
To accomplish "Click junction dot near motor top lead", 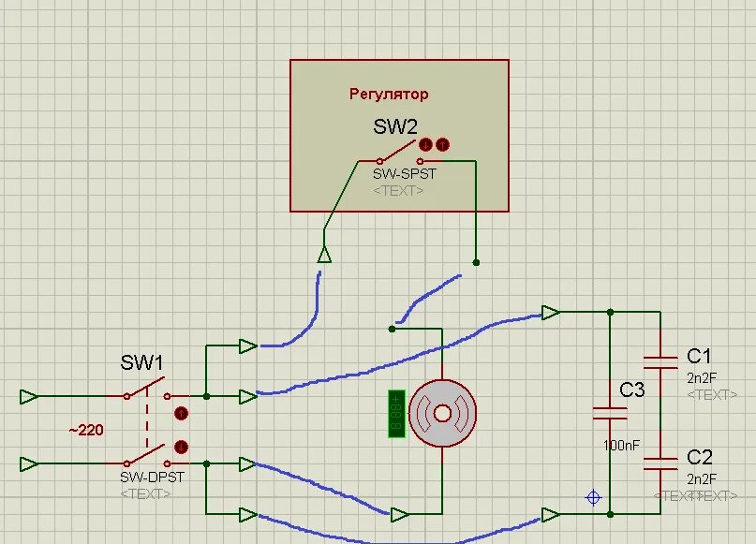I will 392,329.
